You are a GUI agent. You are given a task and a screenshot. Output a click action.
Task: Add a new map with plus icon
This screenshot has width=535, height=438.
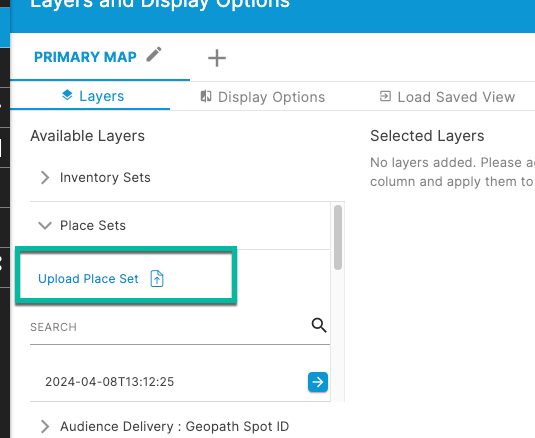click(x=217, y=58)
